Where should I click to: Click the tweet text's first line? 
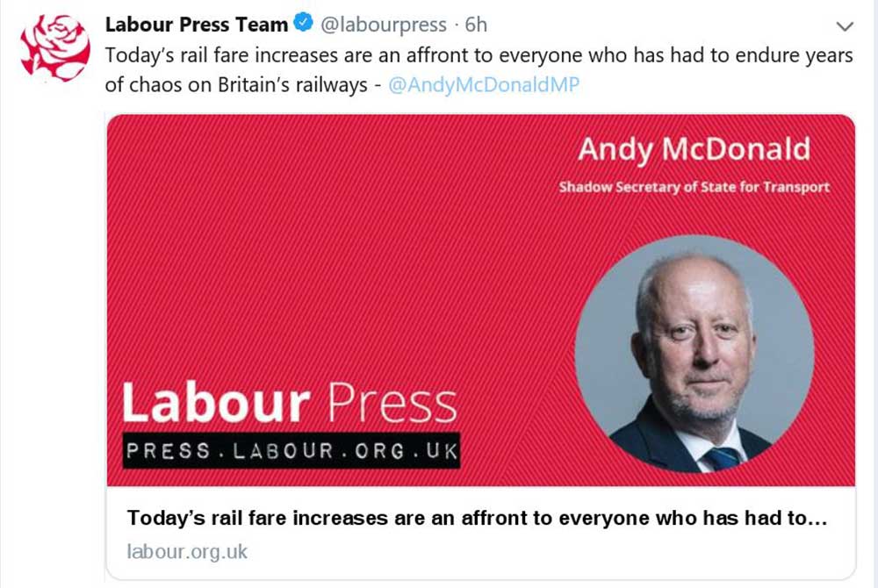click(x=479, y=55)
